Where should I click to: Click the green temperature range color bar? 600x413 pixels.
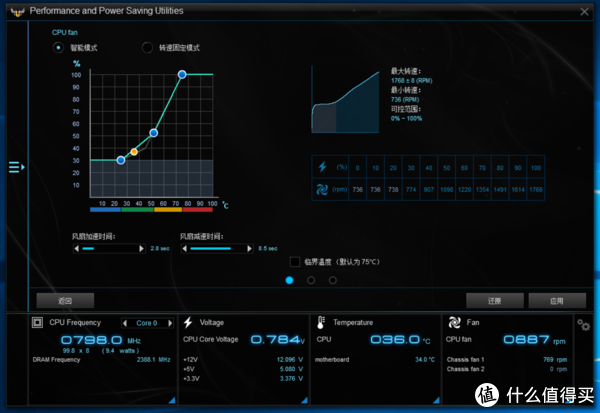137,209
